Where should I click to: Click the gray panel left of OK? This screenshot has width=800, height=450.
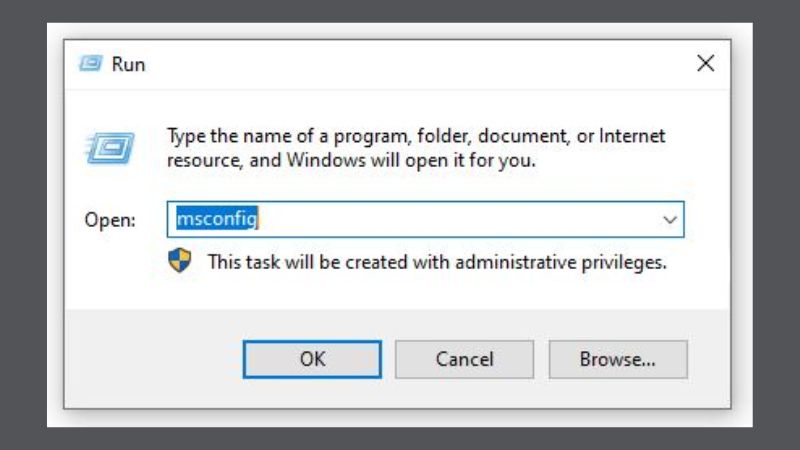(150, 358)
